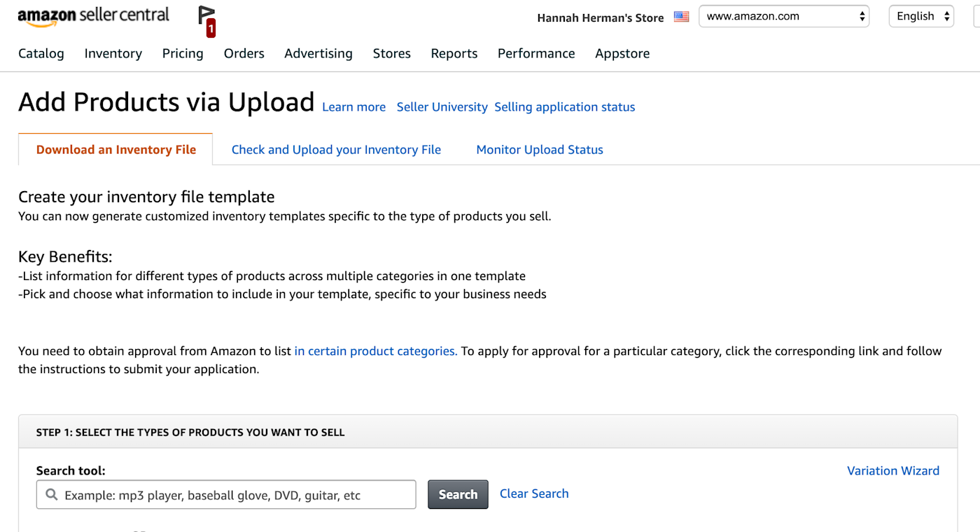Screen dimensions: 980x532
Task: Open the www.amazon.com marketplace dropdown
Action: pyautogui.click(x=783, y=17)
